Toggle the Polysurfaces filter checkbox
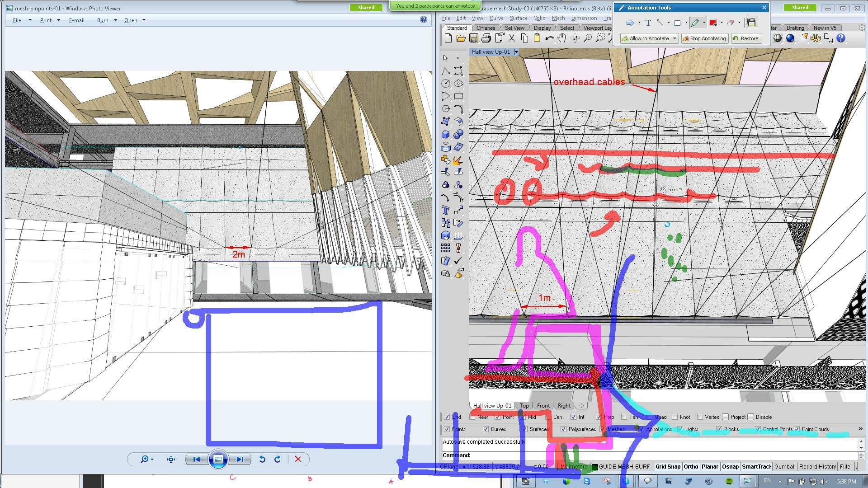 click(563, 429)
